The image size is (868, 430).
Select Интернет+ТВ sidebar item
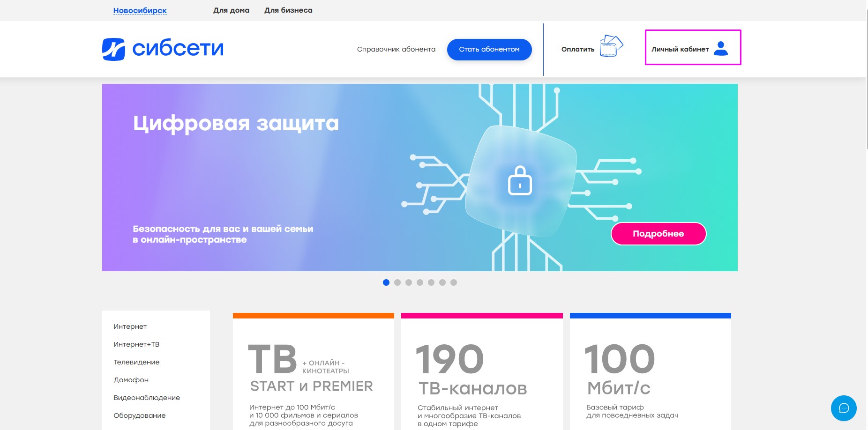(136, 344)
